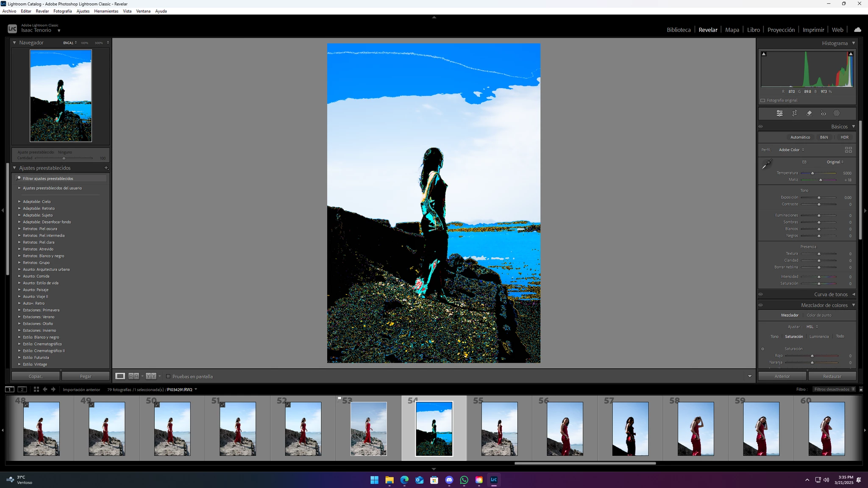The height and width of the screenshot is (488, 868).
Task: Open the Fotografía menu
Action: 62,11
